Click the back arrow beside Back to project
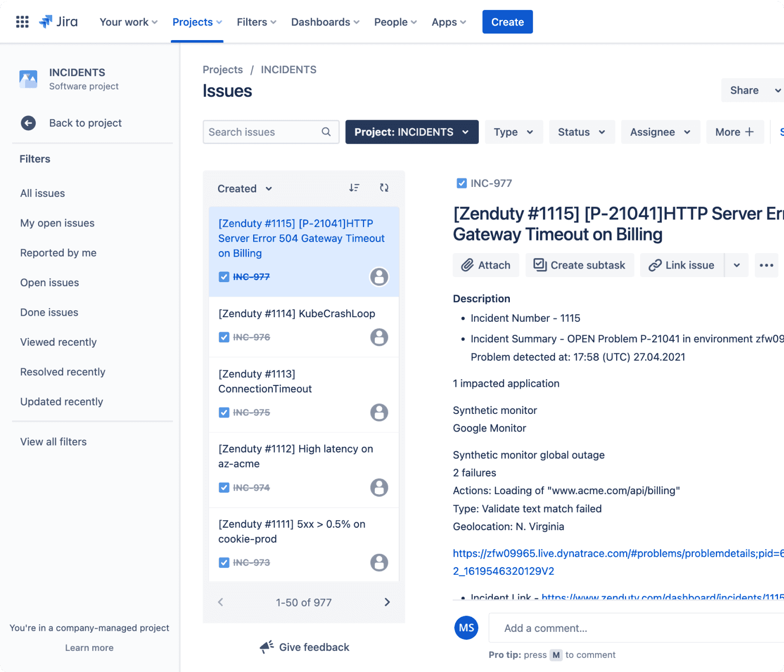Viewport: 784px width, 672px height. 29,123
